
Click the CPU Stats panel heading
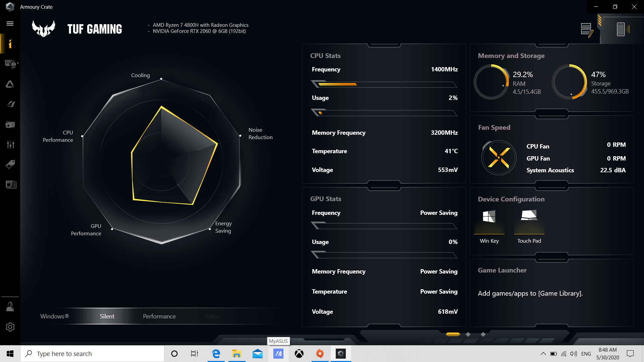(325, 56)
